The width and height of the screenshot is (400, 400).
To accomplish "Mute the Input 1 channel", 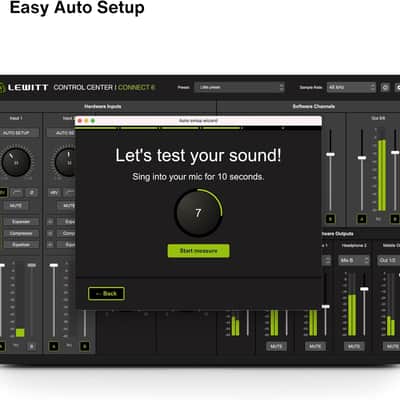I will pos(16,205).
